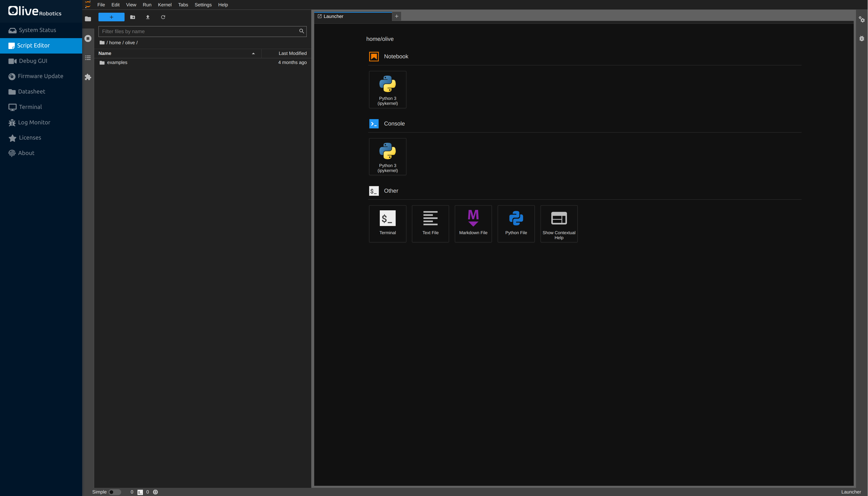Add a new launcher tab
The width and height of the screenshot is (868, 496).
click(397, 16)
